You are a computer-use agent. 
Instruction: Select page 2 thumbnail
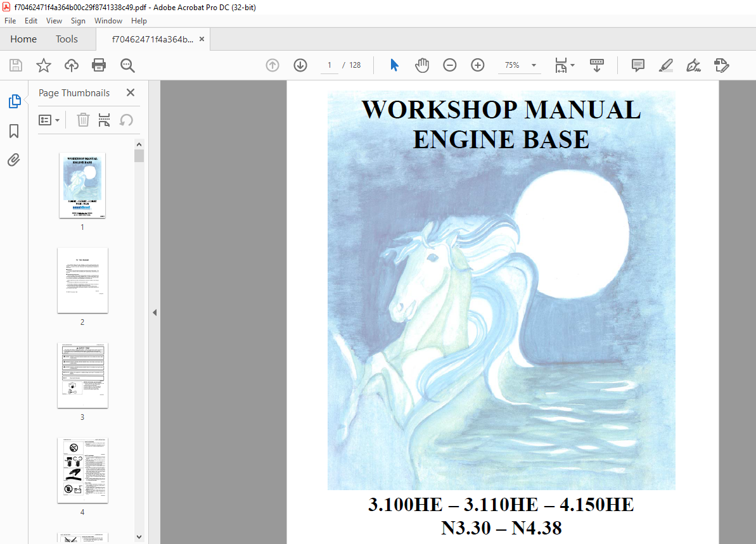(82, 281)
